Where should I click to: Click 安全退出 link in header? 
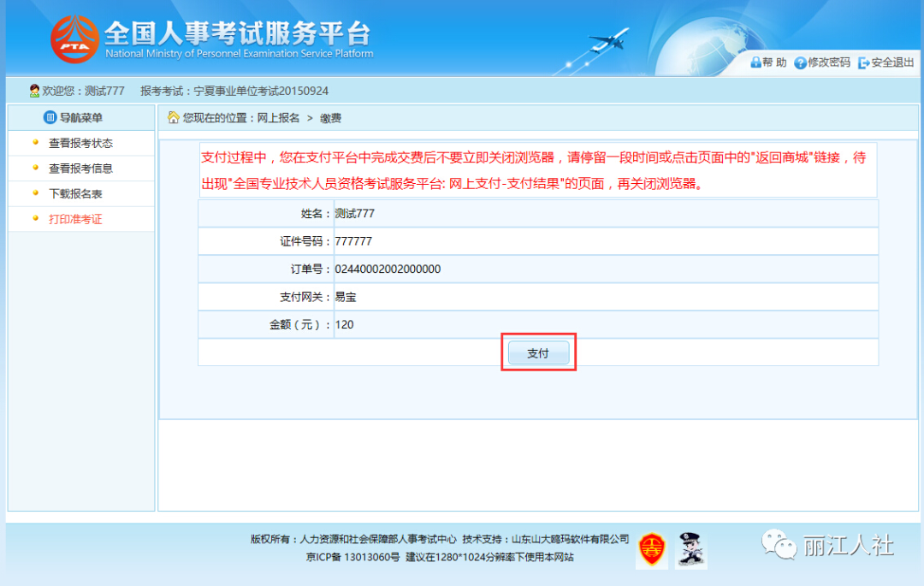[892, 62]
